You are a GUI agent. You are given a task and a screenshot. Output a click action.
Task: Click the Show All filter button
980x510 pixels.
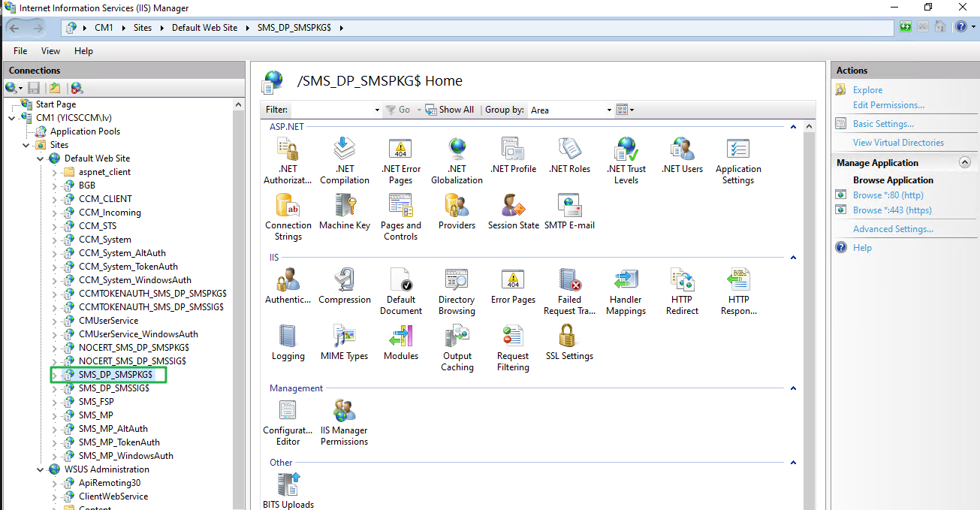click(449, 110)
